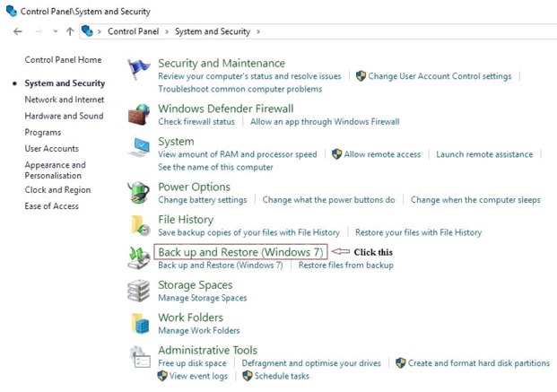Open the Power Options heading
Viewport: 557px width, 392px height.
pos(195,187)
